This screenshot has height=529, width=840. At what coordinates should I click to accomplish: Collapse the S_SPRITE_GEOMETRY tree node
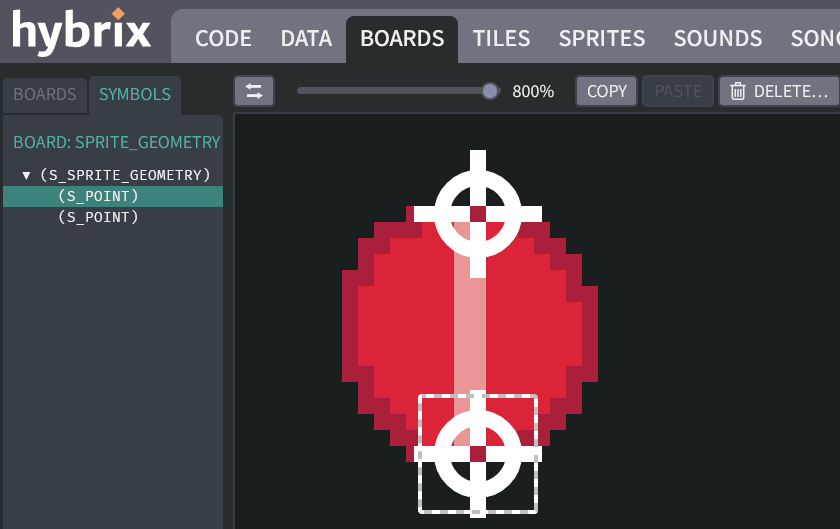click(26, 175)
